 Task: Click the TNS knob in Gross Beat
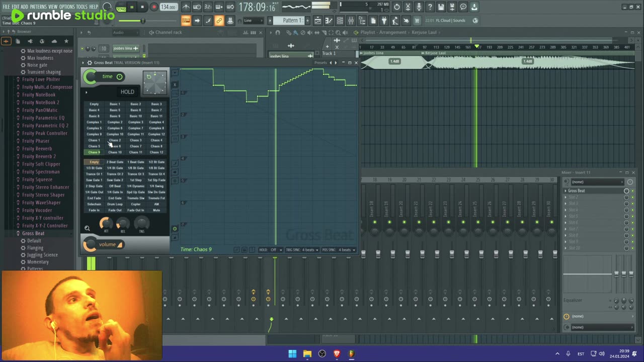(x=141, y=223)
